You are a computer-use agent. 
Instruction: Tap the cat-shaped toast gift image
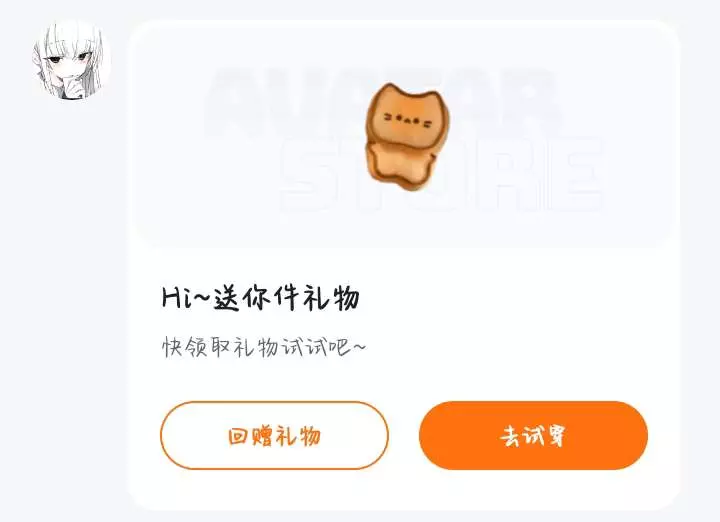click(405, 136)
